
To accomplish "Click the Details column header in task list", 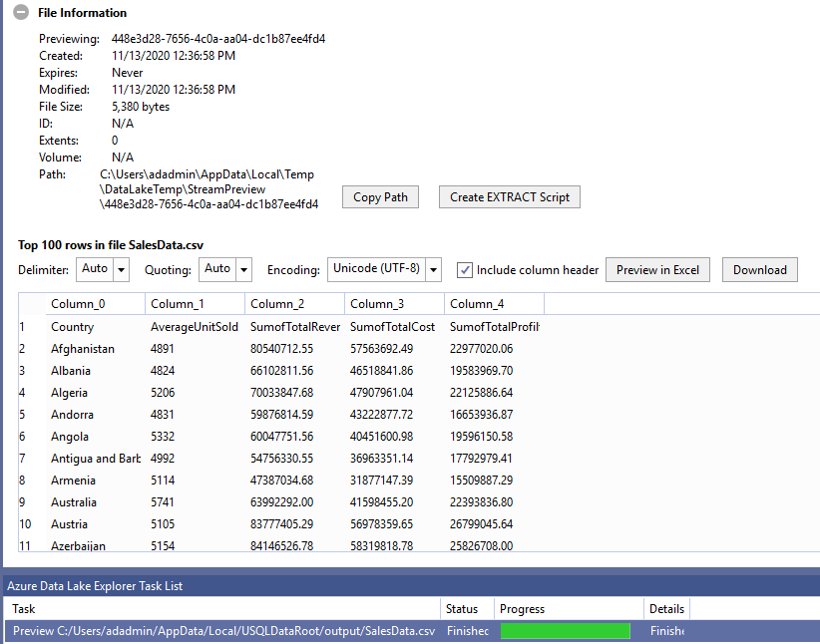I will [x=666, y=609].
